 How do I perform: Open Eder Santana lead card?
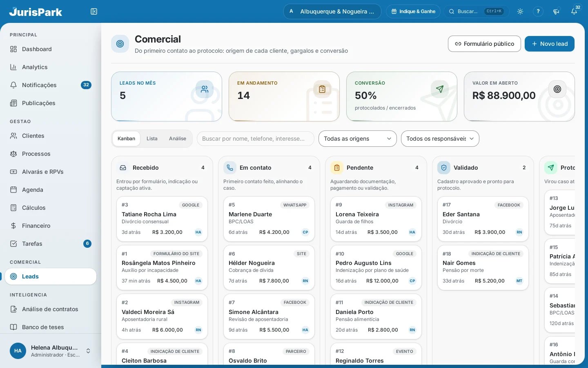click(x=483, y=219)
